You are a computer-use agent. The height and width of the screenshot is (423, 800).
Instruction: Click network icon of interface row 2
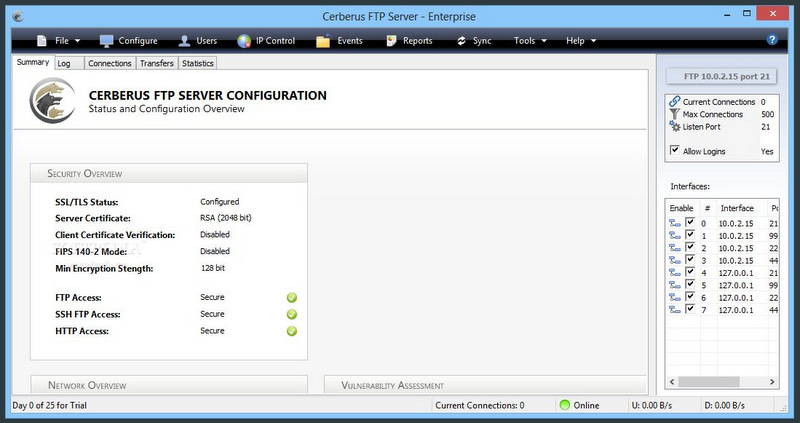coord(675,247)
